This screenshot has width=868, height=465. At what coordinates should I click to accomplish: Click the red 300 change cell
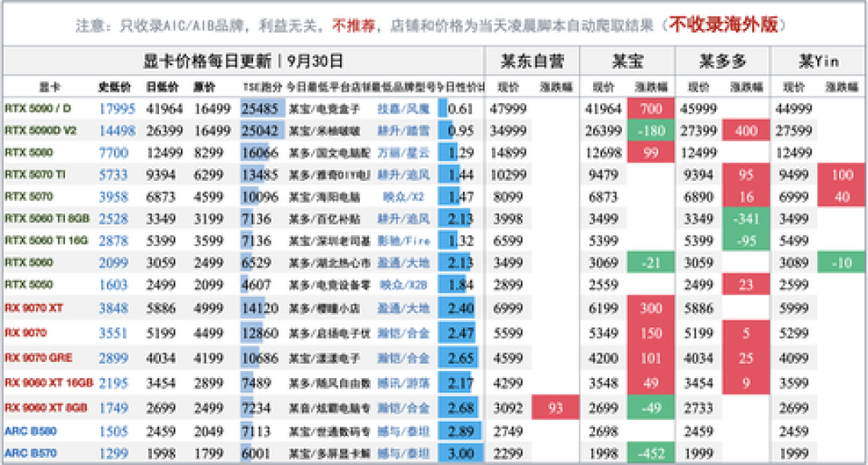pyautogui.click(x=651, y=307)
